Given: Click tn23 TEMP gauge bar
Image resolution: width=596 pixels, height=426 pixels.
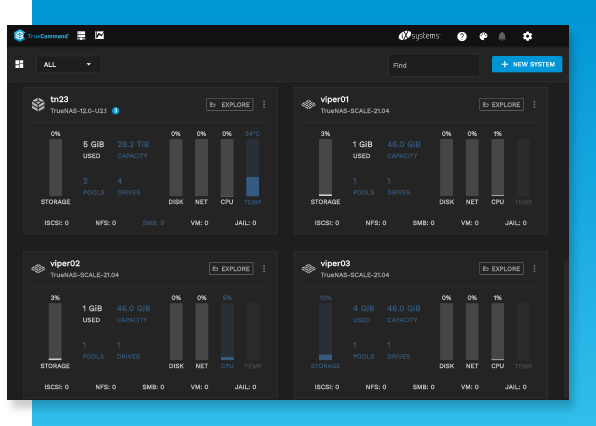Looking at the screenshot, I should point(252,168).
